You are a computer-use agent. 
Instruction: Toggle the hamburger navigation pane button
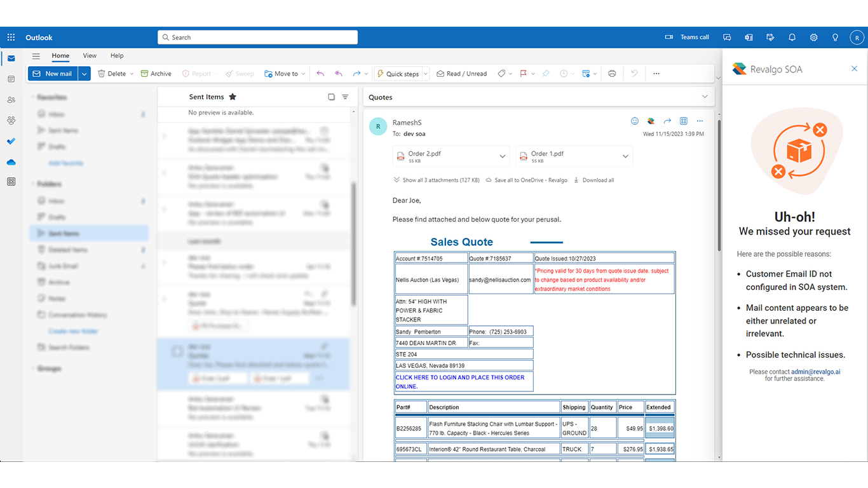pos(36,56)
